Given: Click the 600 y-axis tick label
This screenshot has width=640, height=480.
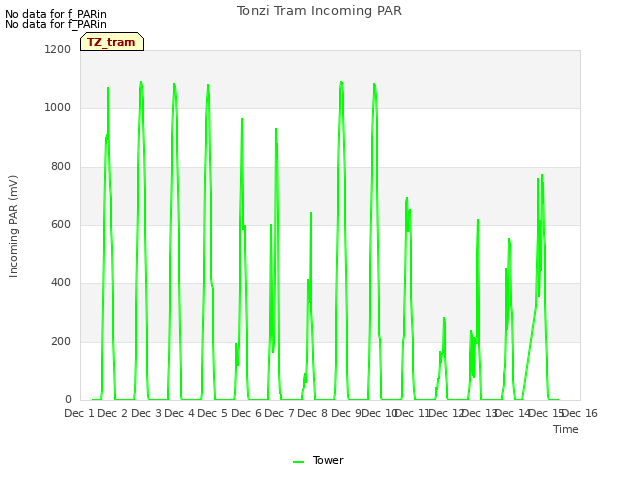Looking at the screenshot, I should point(61,224).
